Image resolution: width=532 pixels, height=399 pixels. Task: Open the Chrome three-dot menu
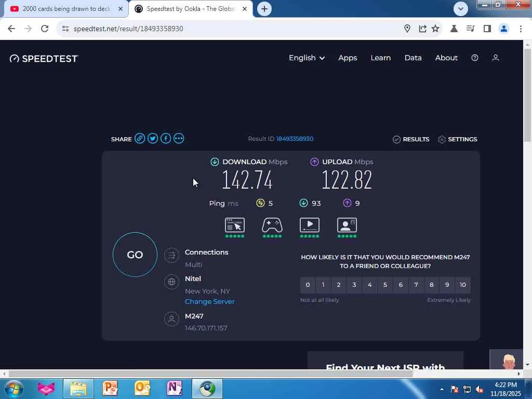(521, 29)
